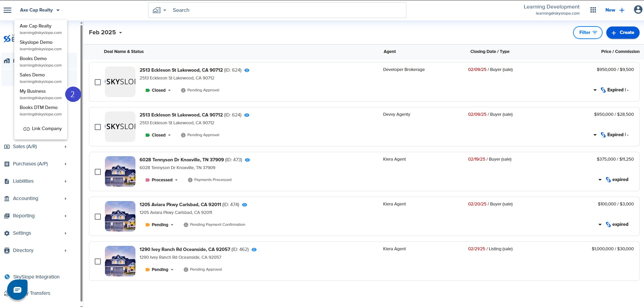Viewport: 644px width, 307px height.
Task: Open deal 1290 Ivey Ranch Rd Oceanside title
Action: pos(185,249)
